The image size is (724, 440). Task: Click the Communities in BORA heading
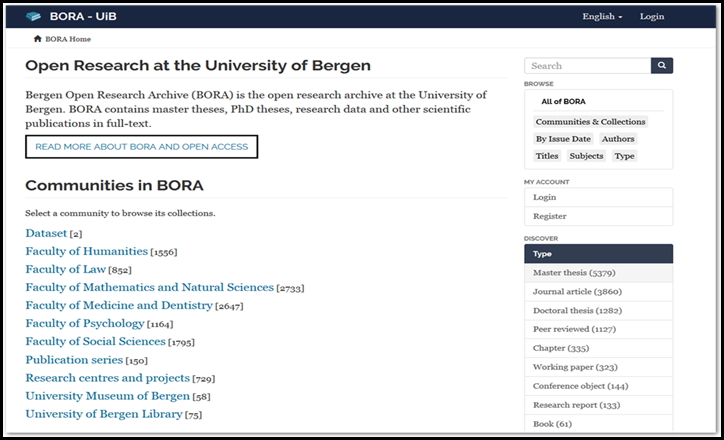click(114, 185)
